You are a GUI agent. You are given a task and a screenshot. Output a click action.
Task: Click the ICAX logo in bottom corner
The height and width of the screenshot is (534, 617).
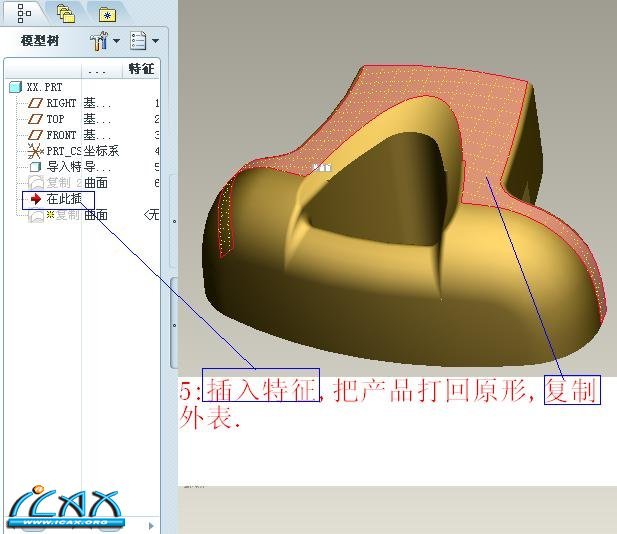coord(64,508)
